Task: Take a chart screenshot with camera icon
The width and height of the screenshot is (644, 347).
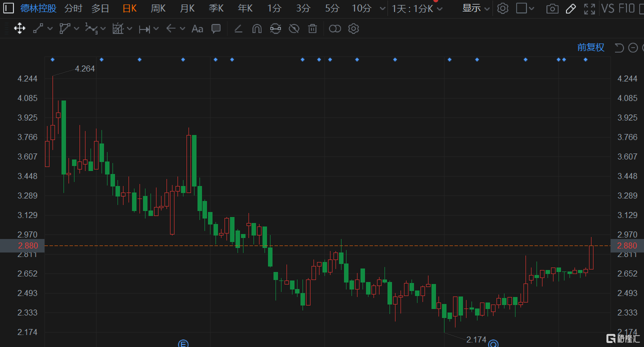Action: [x=552, y=8]
